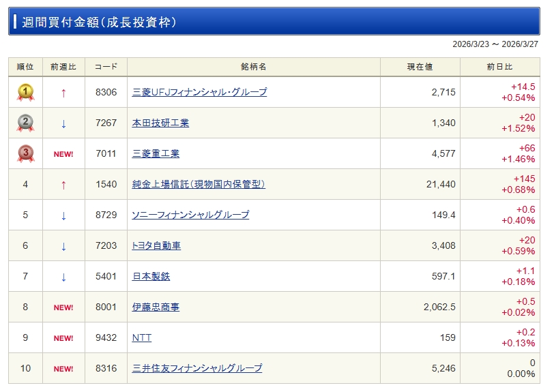Screen dimensions: 554x392
Task: Click the blue down arrow for code 7267
Action: pyautogui.click(x=63, y=123)
